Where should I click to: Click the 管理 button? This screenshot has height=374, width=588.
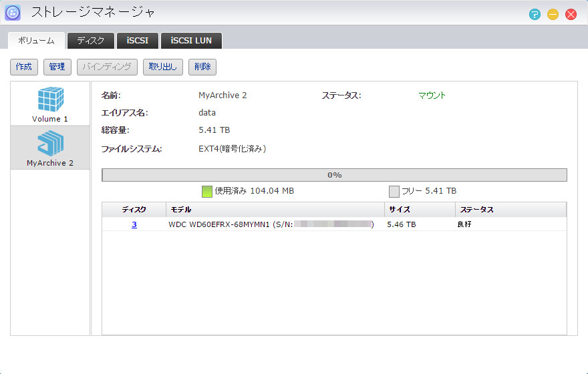click(57, 67)
